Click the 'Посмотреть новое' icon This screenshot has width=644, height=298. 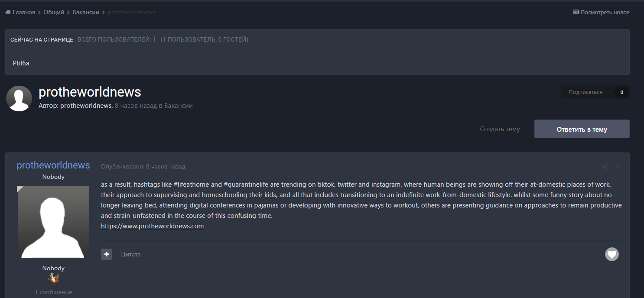(x=576, y=13)
